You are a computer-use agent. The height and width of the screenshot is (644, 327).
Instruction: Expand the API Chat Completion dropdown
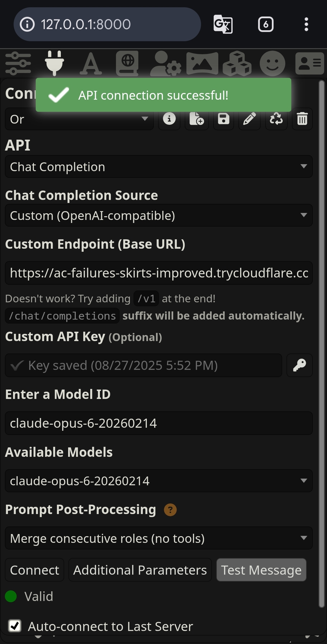point(159,167)
